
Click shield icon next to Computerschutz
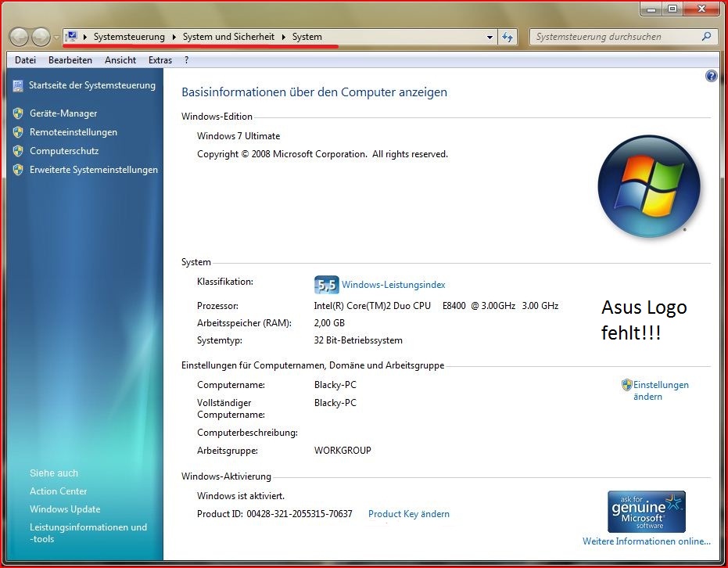coord(18,151)
